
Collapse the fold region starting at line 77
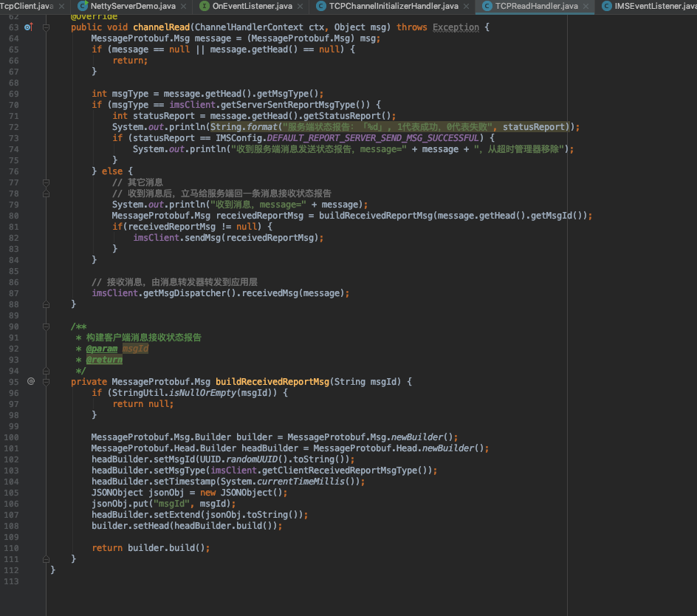45,182
